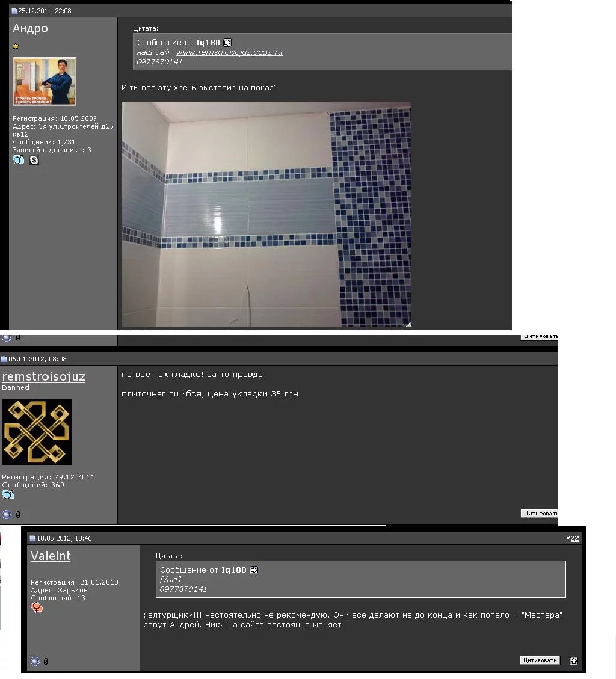Screen dimensions: 616x679
Task: Click the male gender icon under Андро
Action: [x=18, y=160]
